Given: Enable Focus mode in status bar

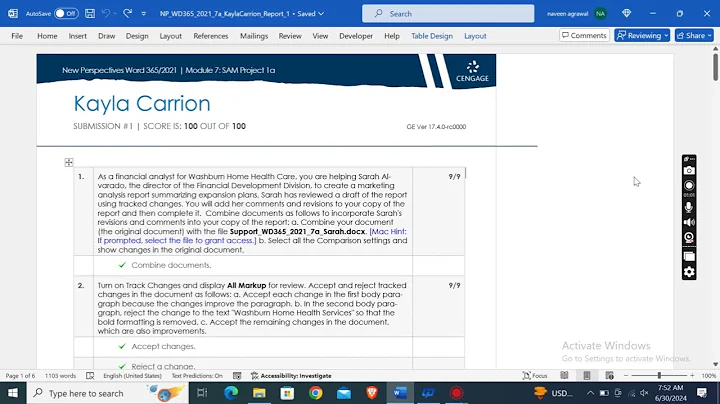Looking at the screenshot, I should pos(535,376).
